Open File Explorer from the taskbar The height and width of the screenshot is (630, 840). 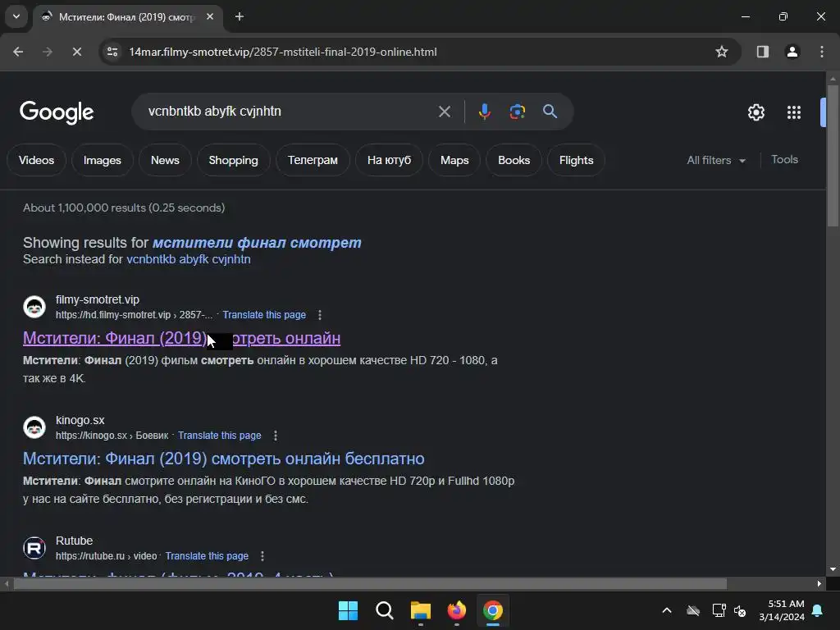[x=421, y=610]
